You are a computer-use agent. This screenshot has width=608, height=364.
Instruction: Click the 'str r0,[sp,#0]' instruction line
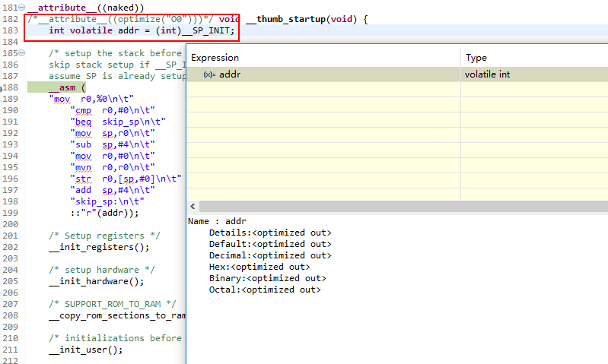pyautogui.click(x=126, y=179)
